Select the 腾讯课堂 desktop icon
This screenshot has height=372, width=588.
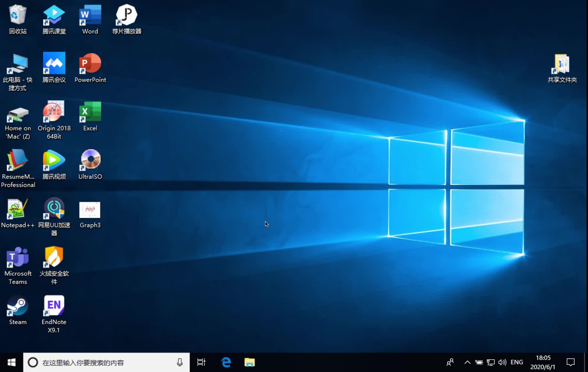click(54, 19)
